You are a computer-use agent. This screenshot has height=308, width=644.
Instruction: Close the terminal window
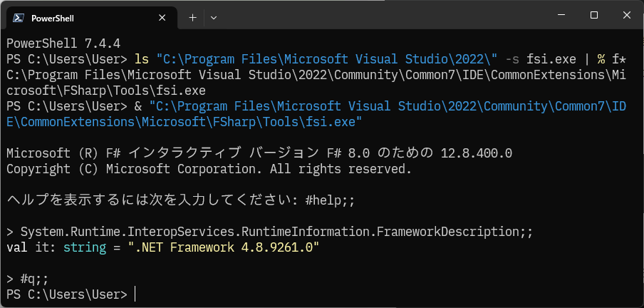tap(626, 15)
